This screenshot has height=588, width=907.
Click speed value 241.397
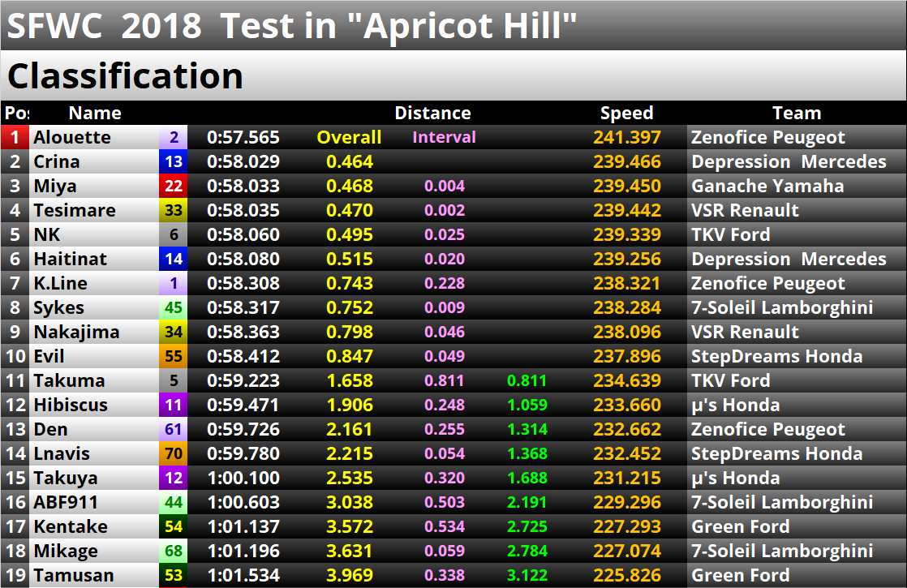click(627, 137)
